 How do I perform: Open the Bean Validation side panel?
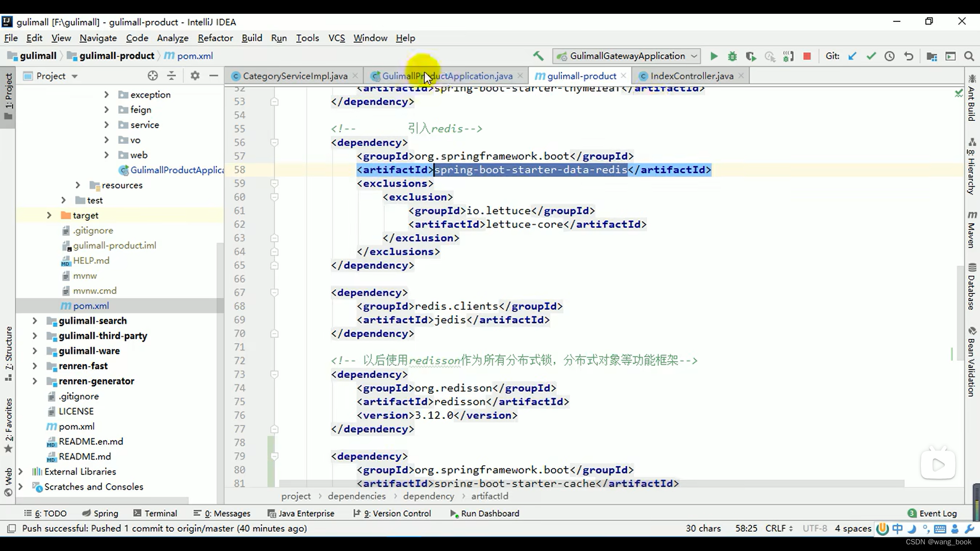pos(972,362)
